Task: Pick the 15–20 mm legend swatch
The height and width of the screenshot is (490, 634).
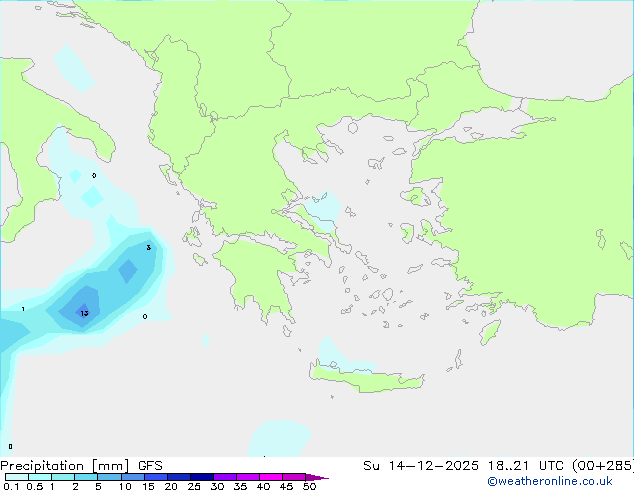Action: (156, 477)
